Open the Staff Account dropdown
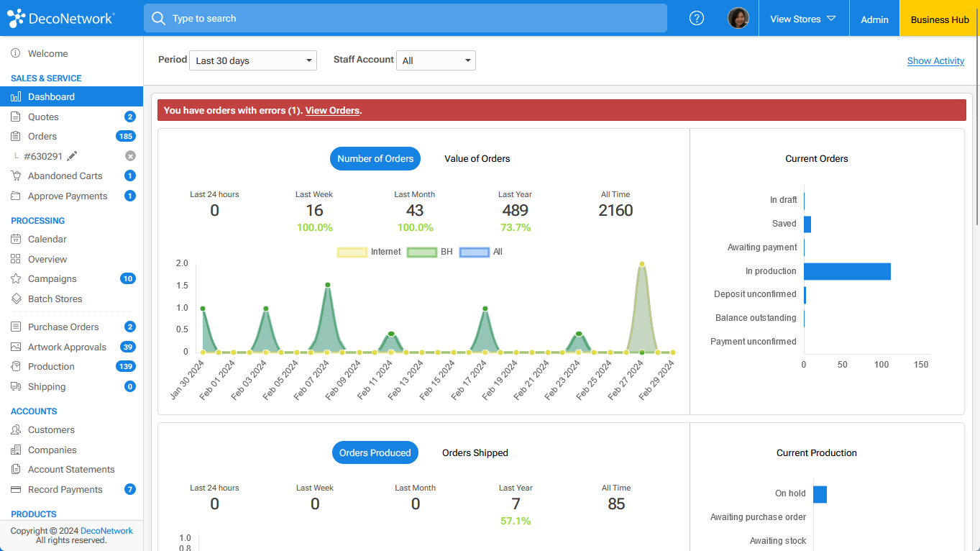This screenshot has width=980, height=551. click(436, 60)
